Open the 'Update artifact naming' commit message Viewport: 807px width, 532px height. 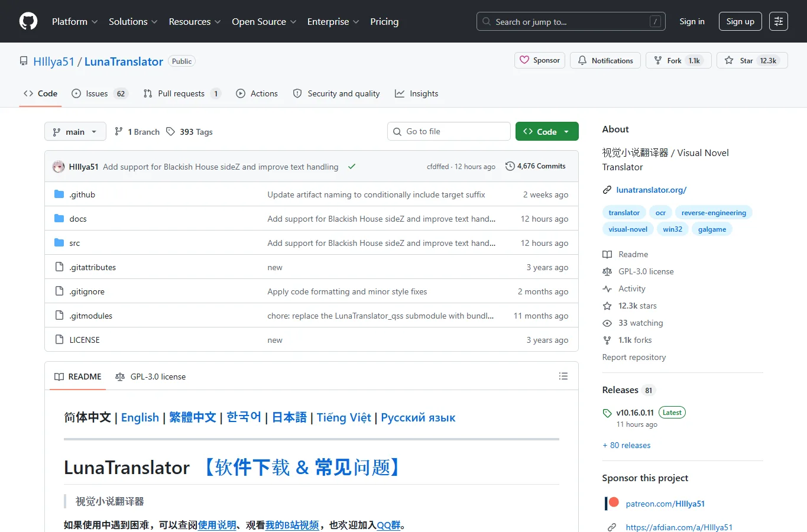[376, 194]
